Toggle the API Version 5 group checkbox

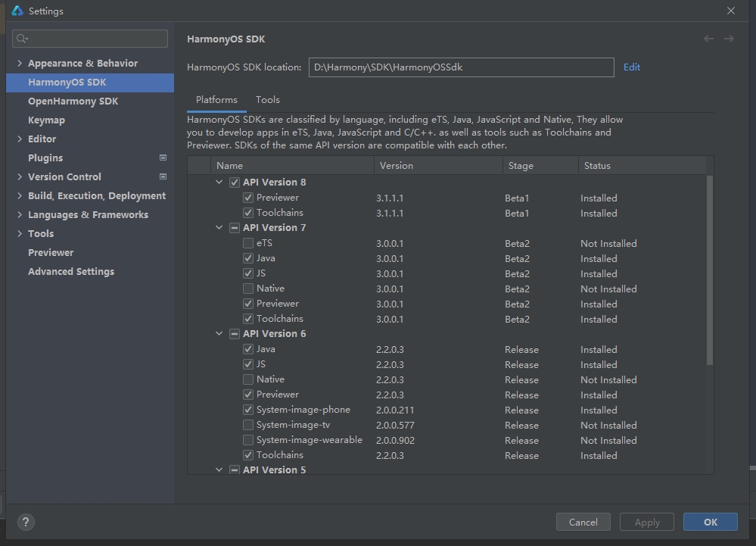[235, 470]
